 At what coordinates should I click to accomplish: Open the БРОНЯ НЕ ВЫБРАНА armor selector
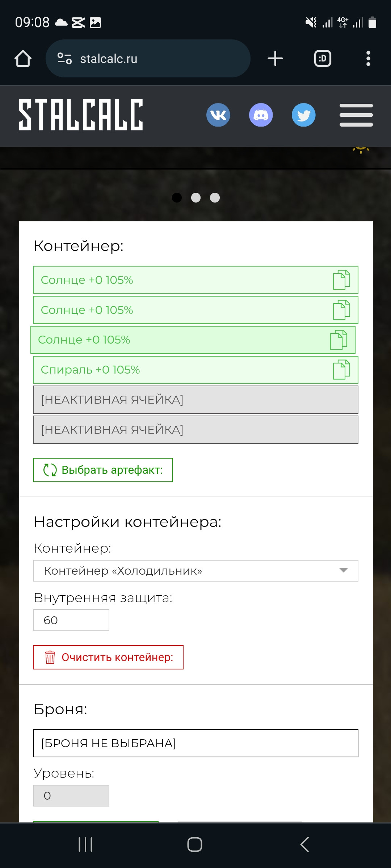tap(196, 743)
